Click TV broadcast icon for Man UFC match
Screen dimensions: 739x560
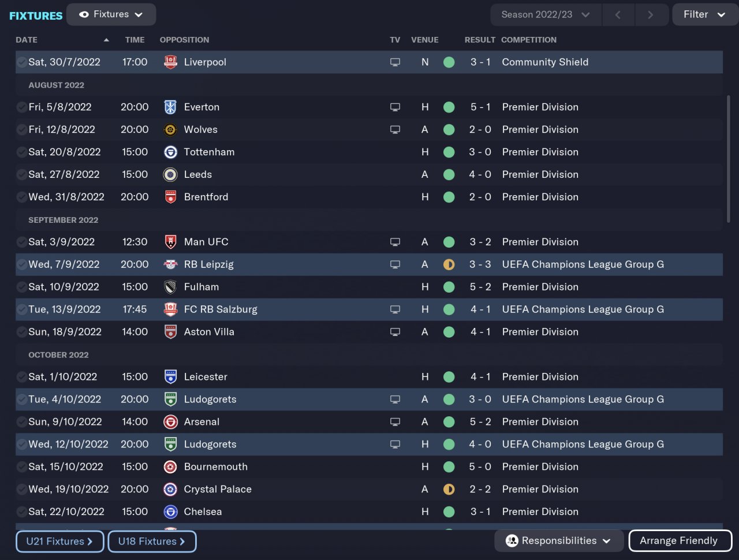pyautogui.click(x=395, y=242)
